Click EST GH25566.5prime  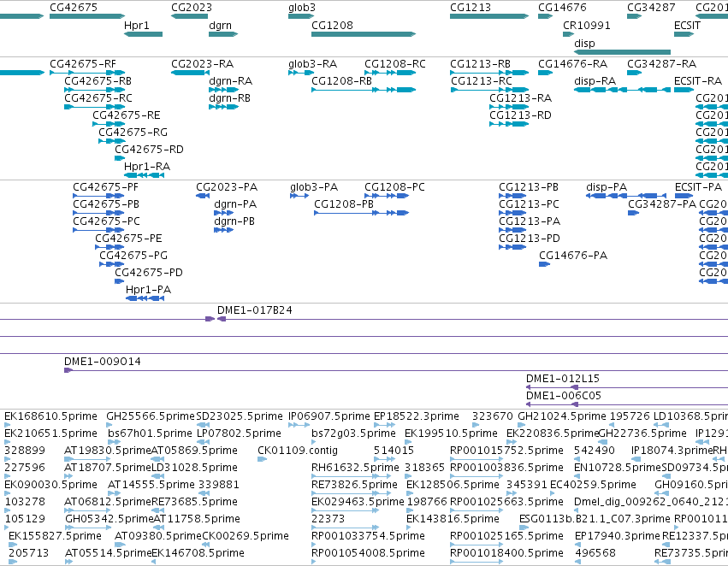pos(151,416)
